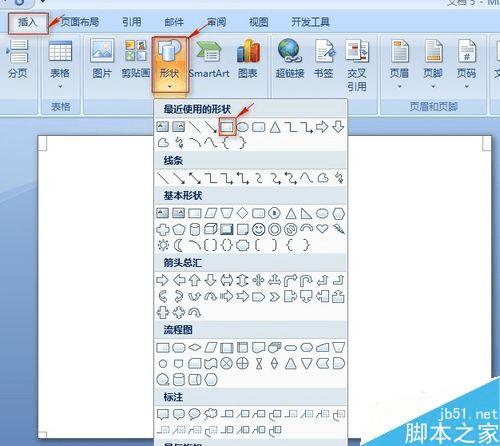The height and width of the screenshot is (446, 500).
Task: Choose the cloud callout under 标注
Action: coord(211,414)
